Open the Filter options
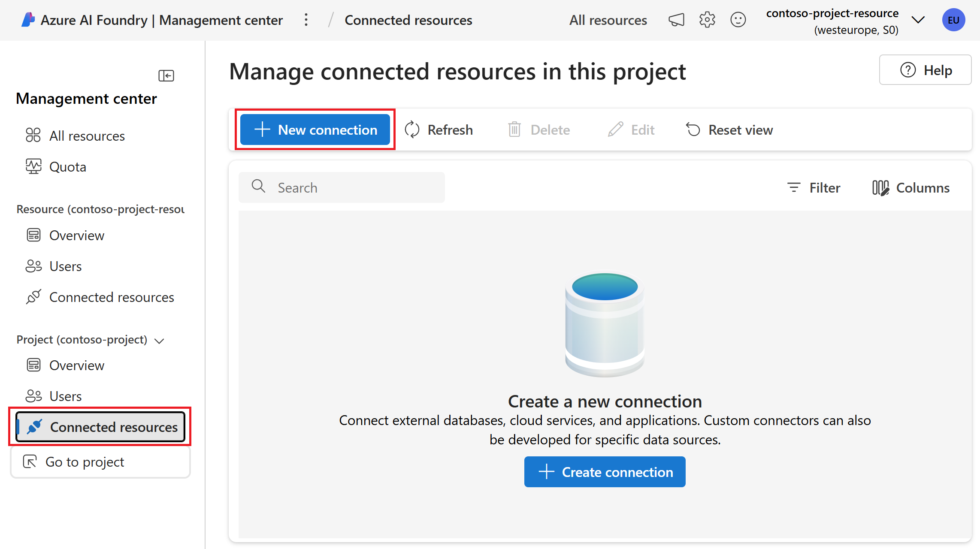 pyautogui.click(x=814, y=187)
